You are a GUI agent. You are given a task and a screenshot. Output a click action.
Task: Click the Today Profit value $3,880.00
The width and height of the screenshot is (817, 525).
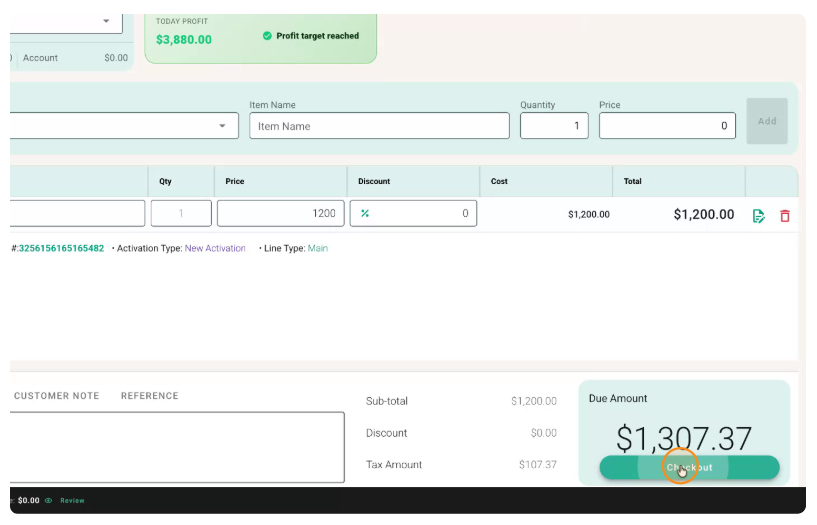click(184, 40)
